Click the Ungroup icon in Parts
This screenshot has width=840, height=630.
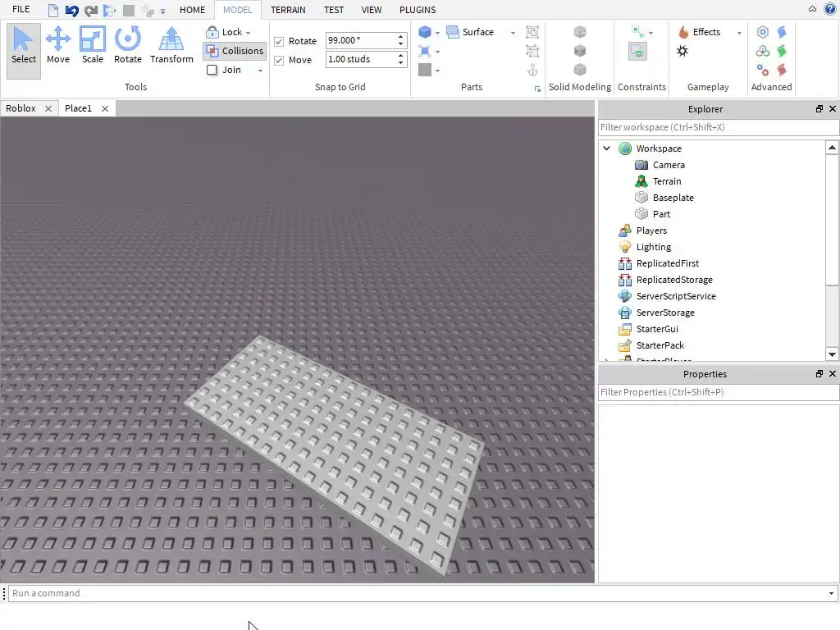(532, 51)
